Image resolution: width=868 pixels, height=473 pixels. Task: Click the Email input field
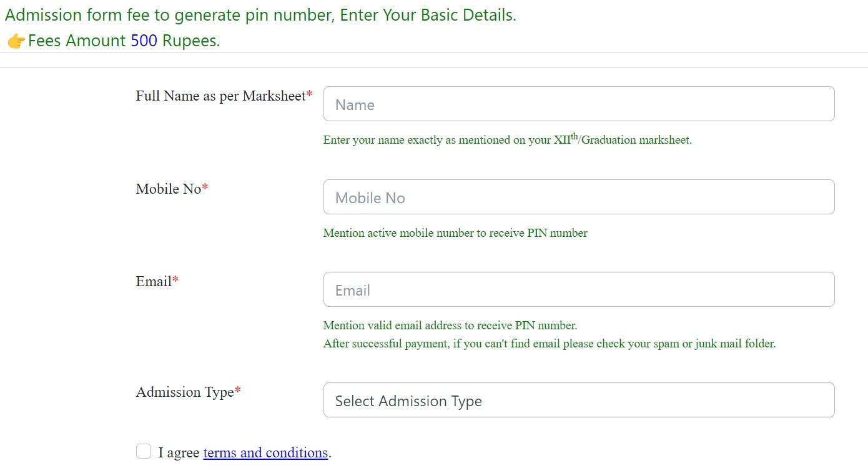point(578,289)
